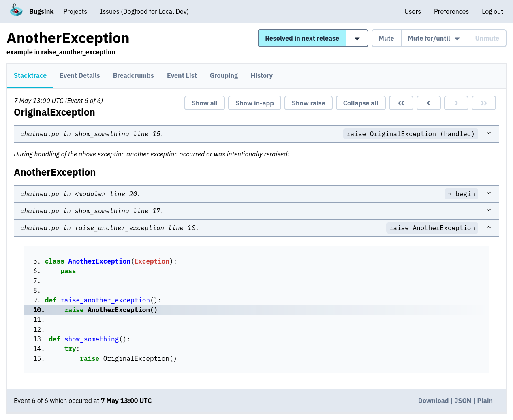Click highlighted code line 10
Screen dimensions: 513x420
pos(256,310)
